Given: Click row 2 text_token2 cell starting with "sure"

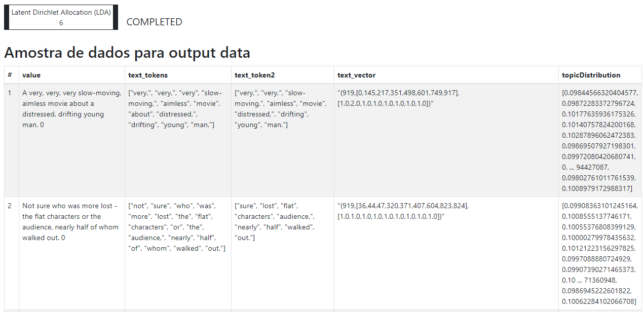Looking at the screenshot, I should click(283, 253).
